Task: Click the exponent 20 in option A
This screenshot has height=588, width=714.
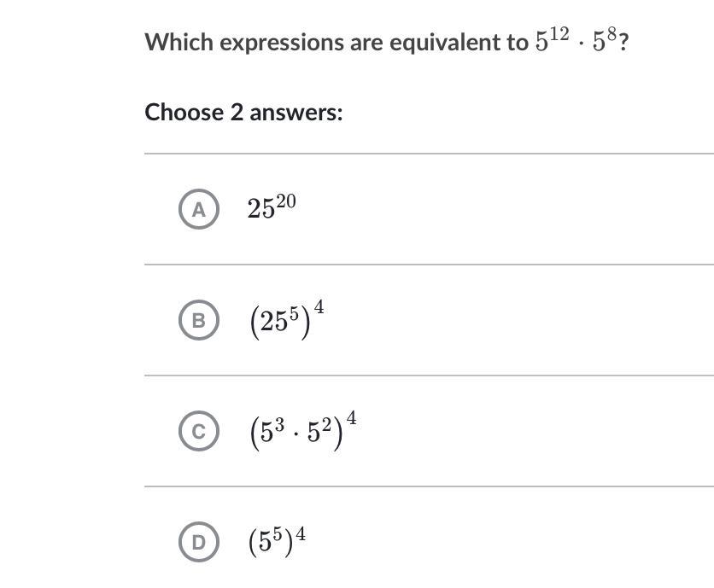Action: [x=286, y=201]
